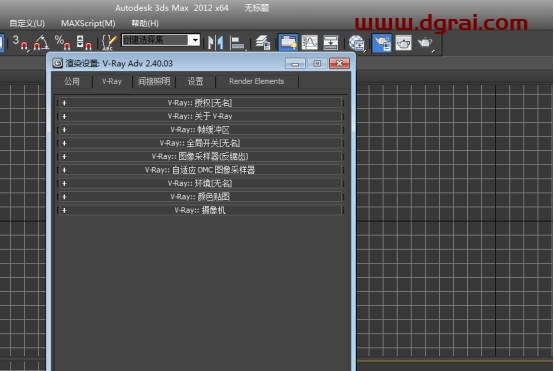The height and width of the screenshot is (371, 554).
Task: Toggle the Angle Snap tool
Action: tap(41, 42)
